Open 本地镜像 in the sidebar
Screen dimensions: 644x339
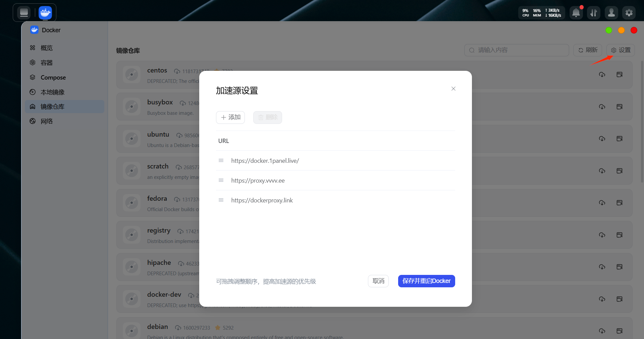(64, 92)
